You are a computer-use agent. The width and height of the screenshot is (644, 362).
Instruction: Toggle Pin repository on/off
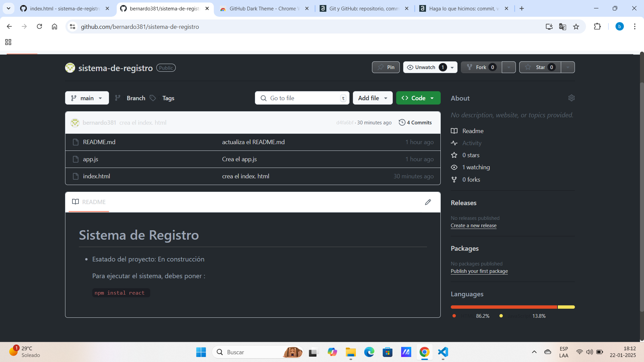[386, 67]
